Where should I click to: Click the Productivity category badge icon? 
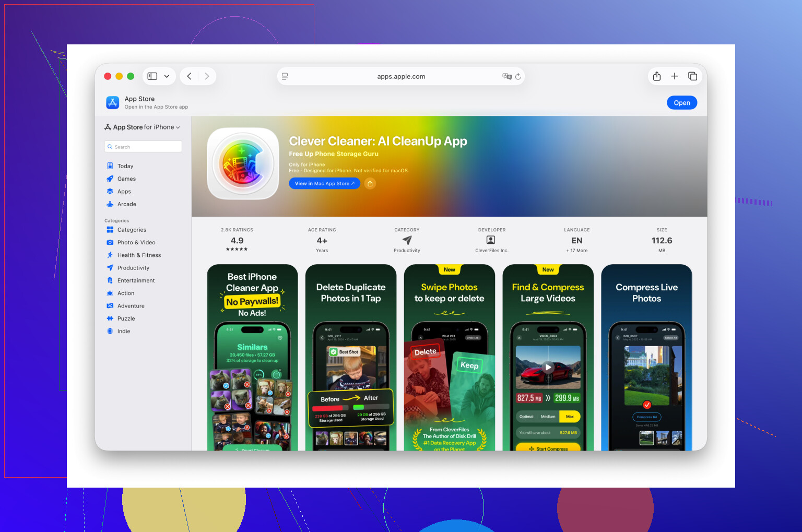tap(407, 240)
